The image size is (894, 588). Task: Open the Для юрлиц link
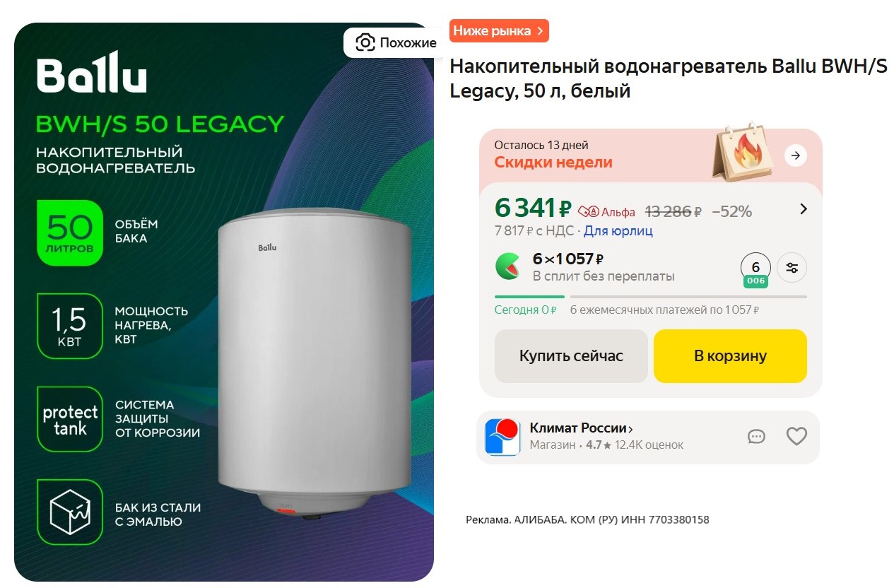coord(618,231)
